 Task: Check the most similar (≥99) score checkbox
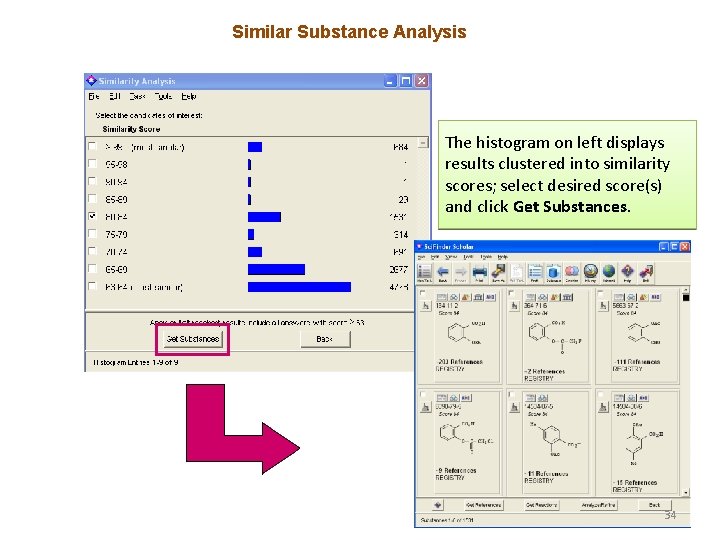pyautogui.click(x=92, y=146)
